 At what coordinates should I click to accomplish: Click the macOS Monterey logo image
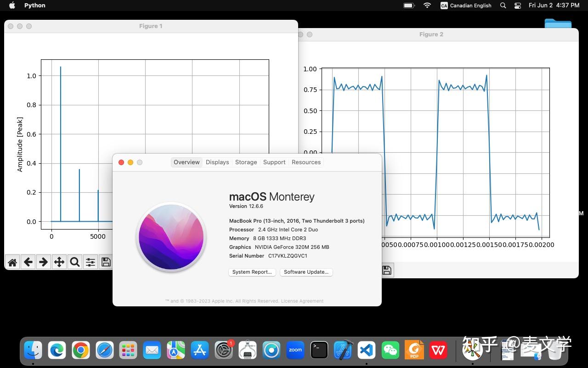pyautogui.click(x=171, y=237)
